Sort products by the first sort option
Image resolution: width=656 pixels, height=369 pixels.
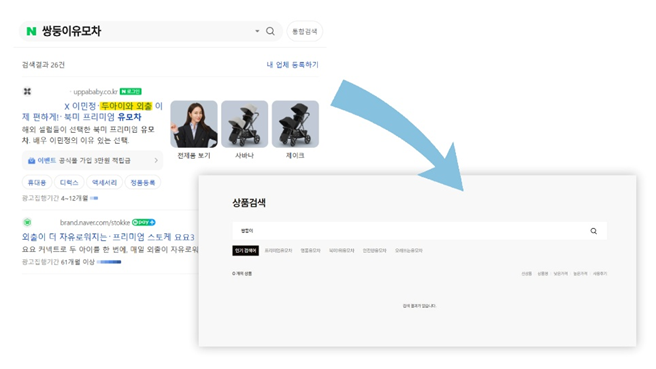point(527,274)
